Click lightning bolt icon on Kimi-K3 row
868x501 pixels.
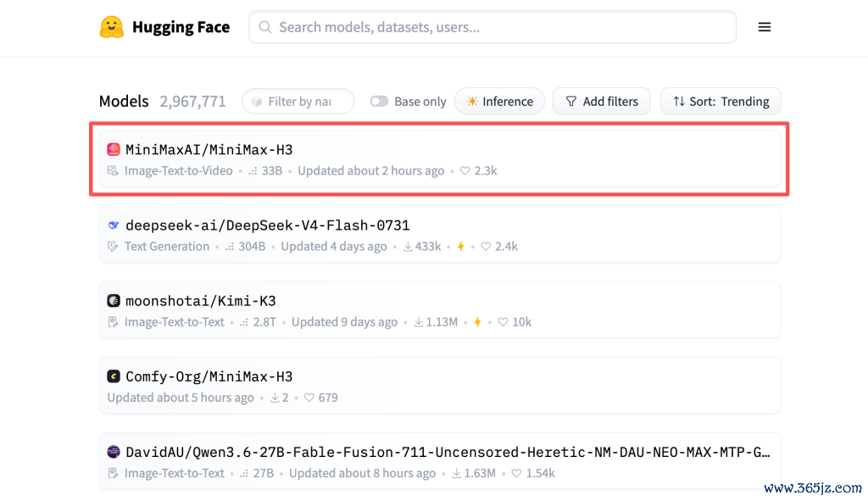pos(477,322)
